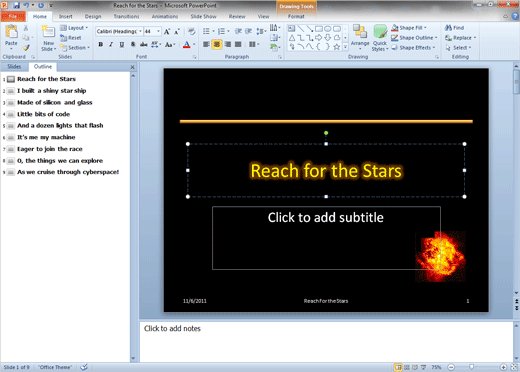520x372 pixels.
Task: Open the Font dialog launcher
Action: [194, 57]
